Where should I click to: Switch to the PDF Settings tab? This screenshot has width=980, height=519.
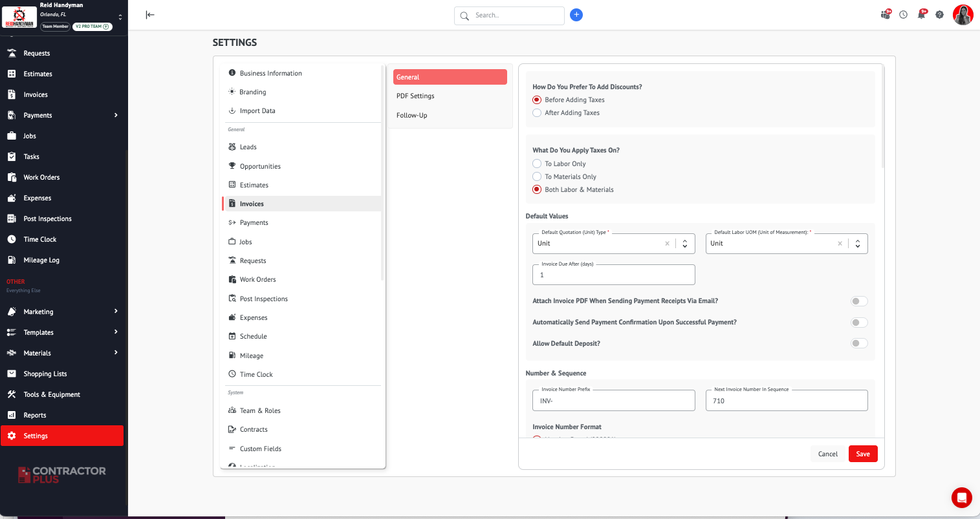pyautogui.click(x=415, y=96)
